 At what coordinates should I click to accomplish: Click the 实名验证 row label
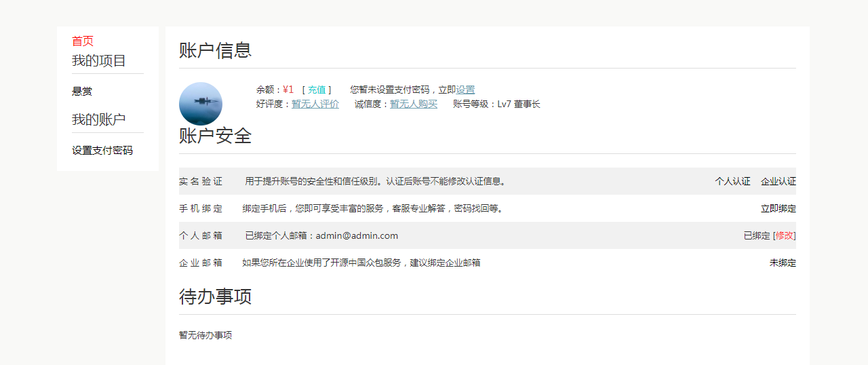coord(201,181)
